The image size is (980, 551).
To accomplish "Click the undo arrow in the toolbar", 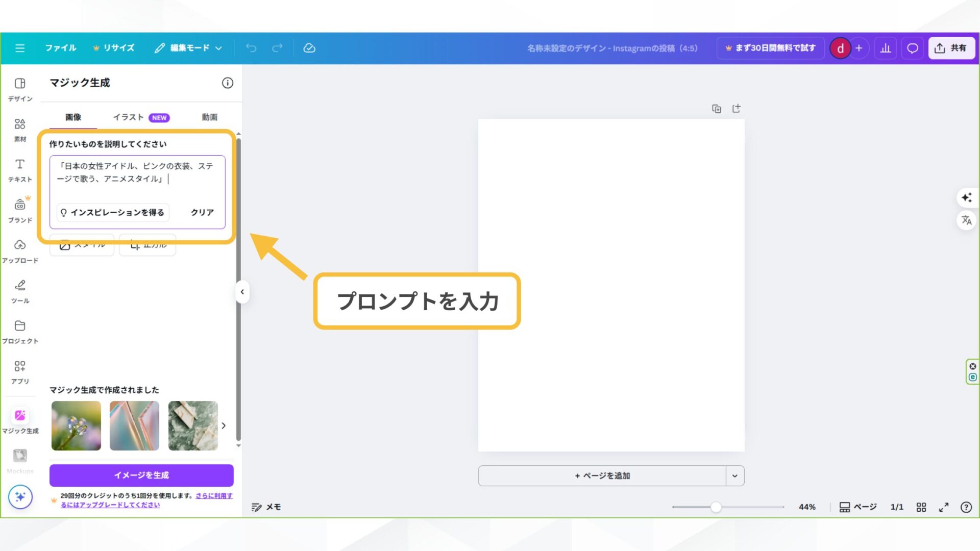I will (251, 47).
